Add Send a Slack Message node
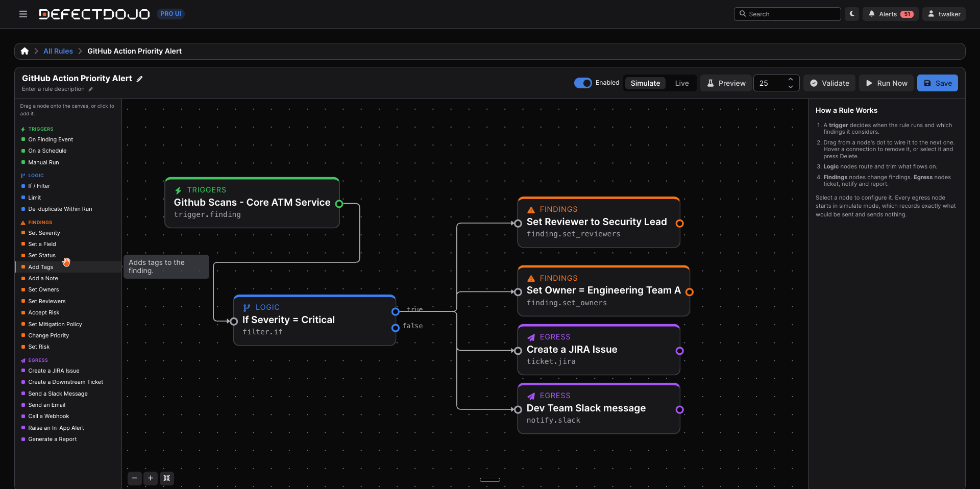Image resolution: width=980 pixels, height=489 pixels. click(68, 394)
